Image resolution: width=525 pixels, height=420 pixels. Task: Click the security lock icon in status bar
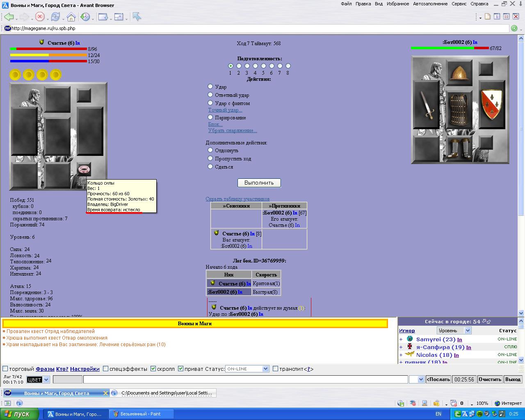point(436,403)
